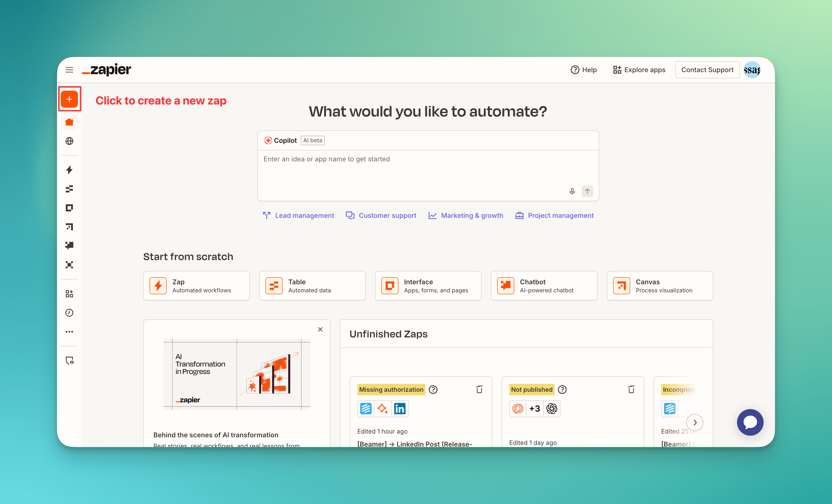
Task: Select the Customer support suggestion
Action: click(381, 215)
